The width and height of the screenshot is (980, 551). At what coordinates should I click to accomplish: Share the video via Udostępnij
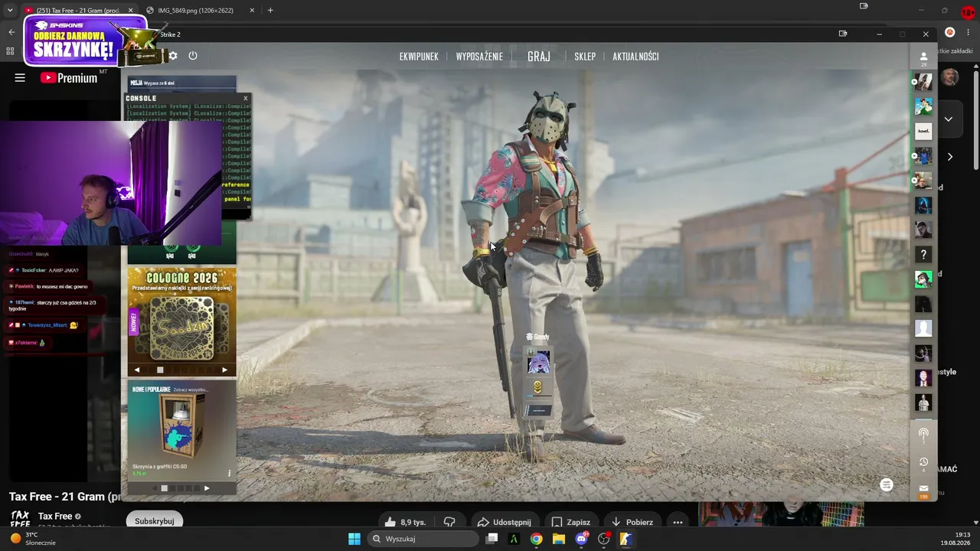pyautogui.click(x=504, y=522)
